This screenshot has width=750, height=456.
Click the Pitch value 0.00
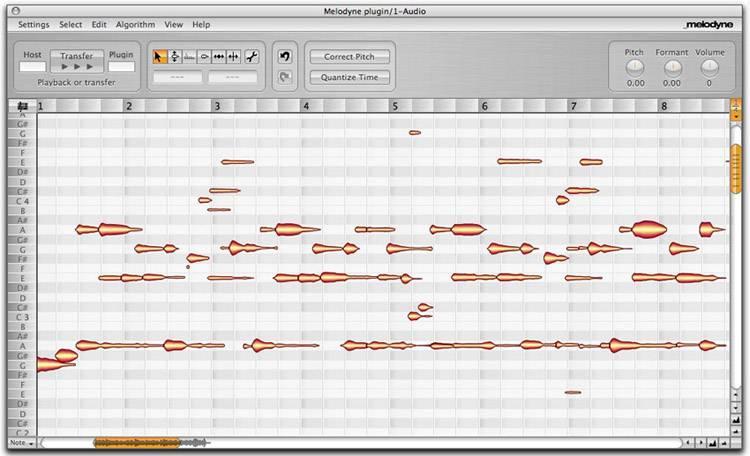point(635,83)
